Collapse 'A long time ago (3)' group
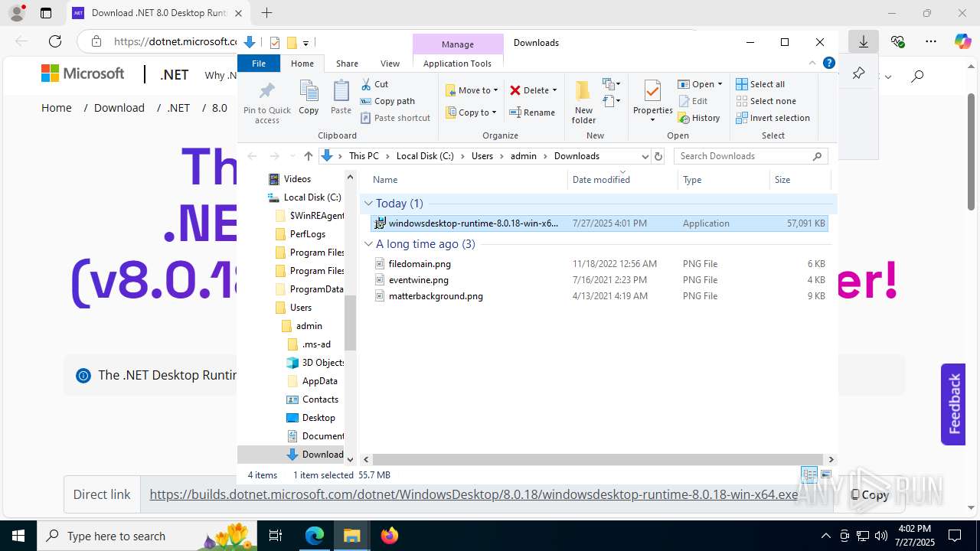The height and width of the screenshot is (551, 980). click(368, 244)
